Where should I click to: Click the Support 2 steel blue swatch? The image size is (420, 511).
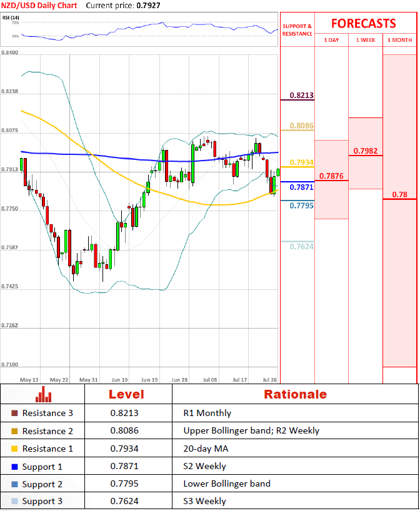pyautogui.click(x=15, y=484)
